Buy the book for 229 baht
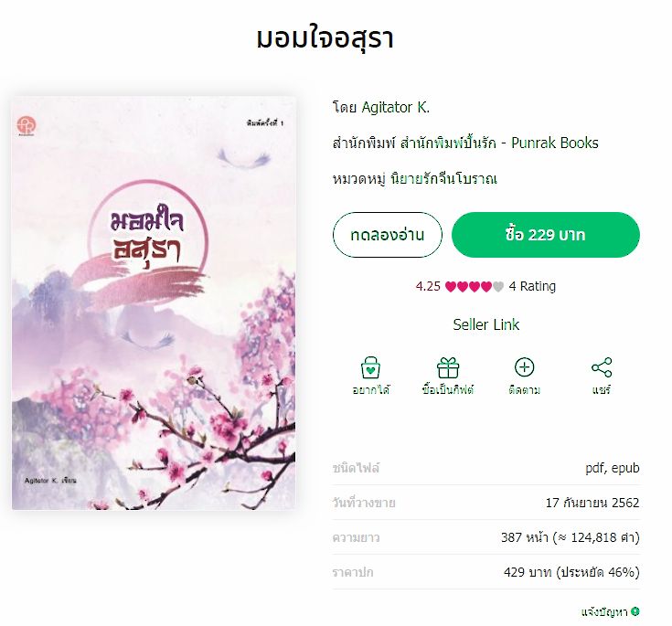The height and width of the screenshot is (626, 672). click(x=546, y=235)
